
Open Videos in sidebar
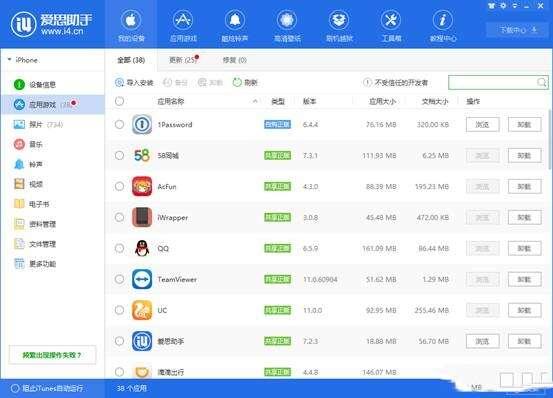click(x=28, y=184)
